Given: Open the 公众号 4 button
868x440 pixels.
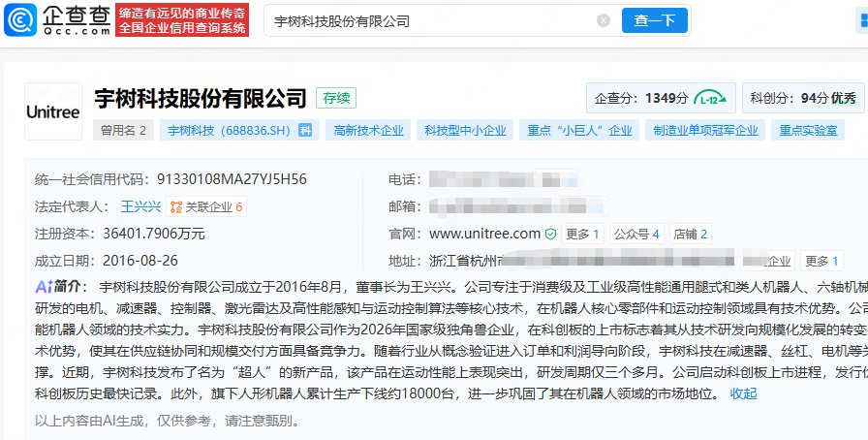Looking at the screenshot, I should tap(636, 234).
